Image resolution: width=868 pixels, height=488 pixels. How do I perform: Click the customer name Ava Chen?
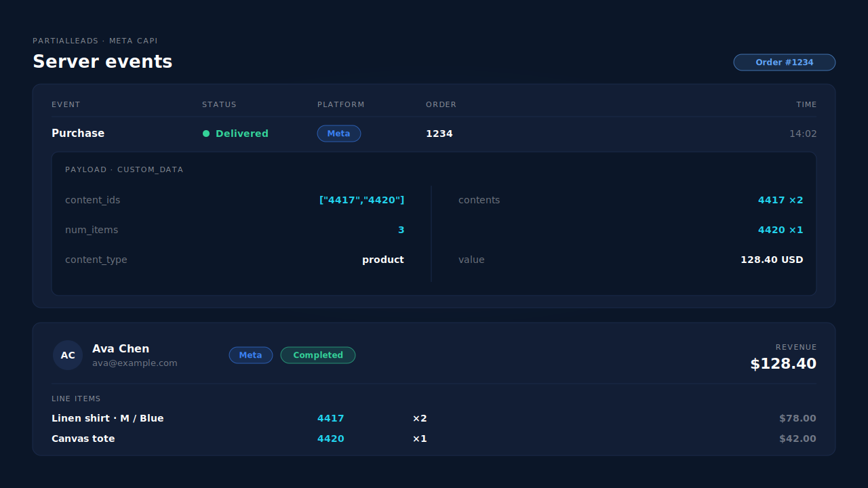click(121, 348)
